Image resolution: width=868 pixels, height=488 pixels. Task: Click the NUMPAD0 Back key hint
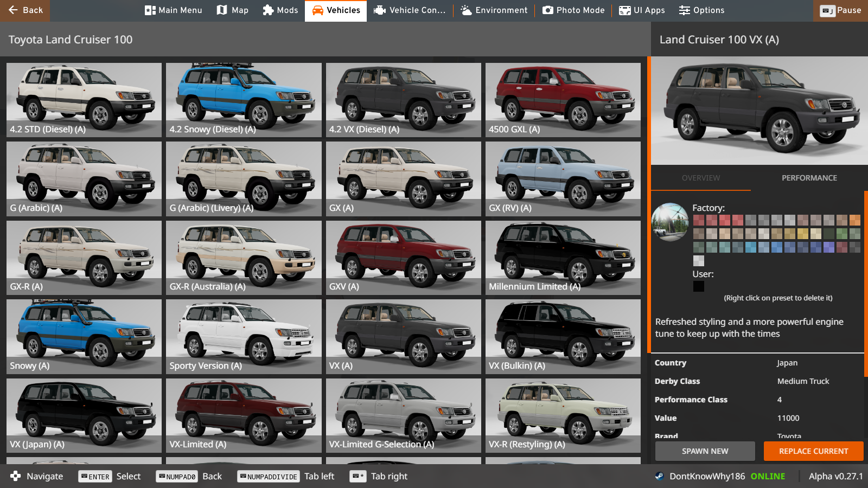(x=189, y=477)
